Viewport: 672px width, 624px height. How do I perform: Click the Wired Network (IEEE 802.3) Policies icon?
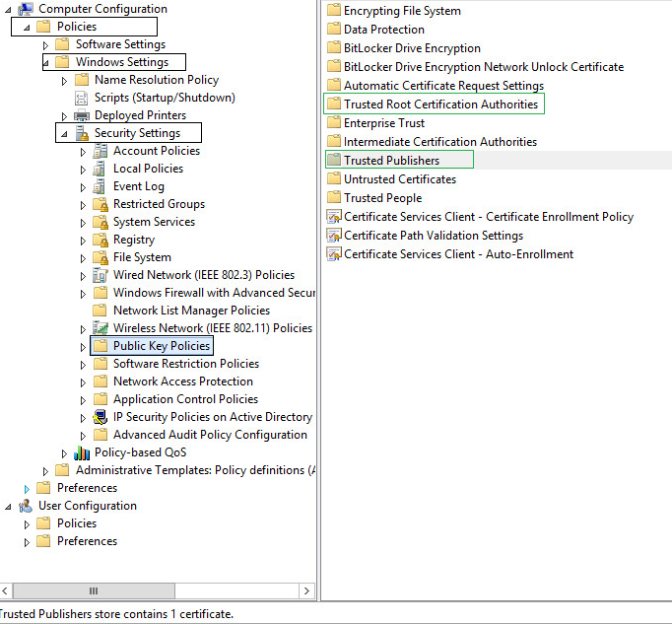click(x=100, y=275)
